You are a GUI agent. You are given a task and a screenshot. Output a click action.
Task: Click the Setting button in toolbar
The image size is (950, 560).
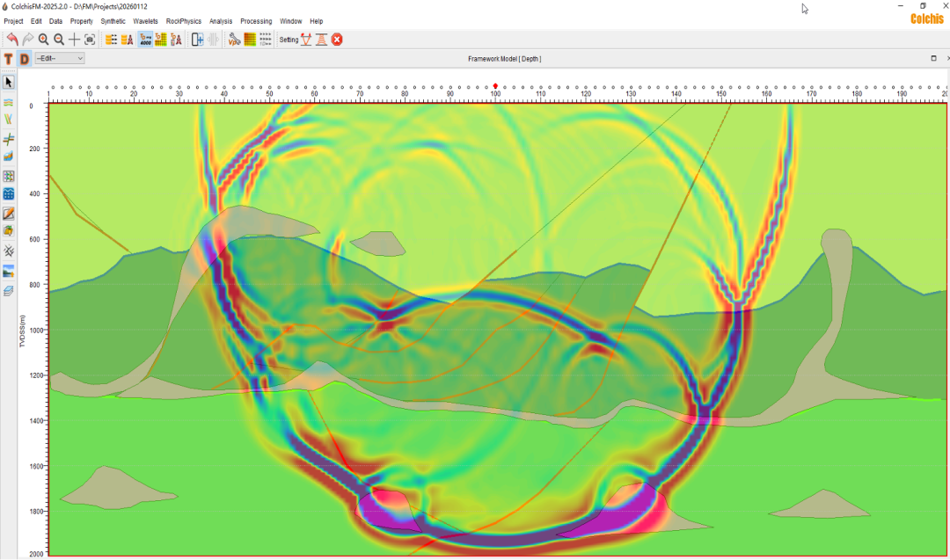click(x=289, y=39)
